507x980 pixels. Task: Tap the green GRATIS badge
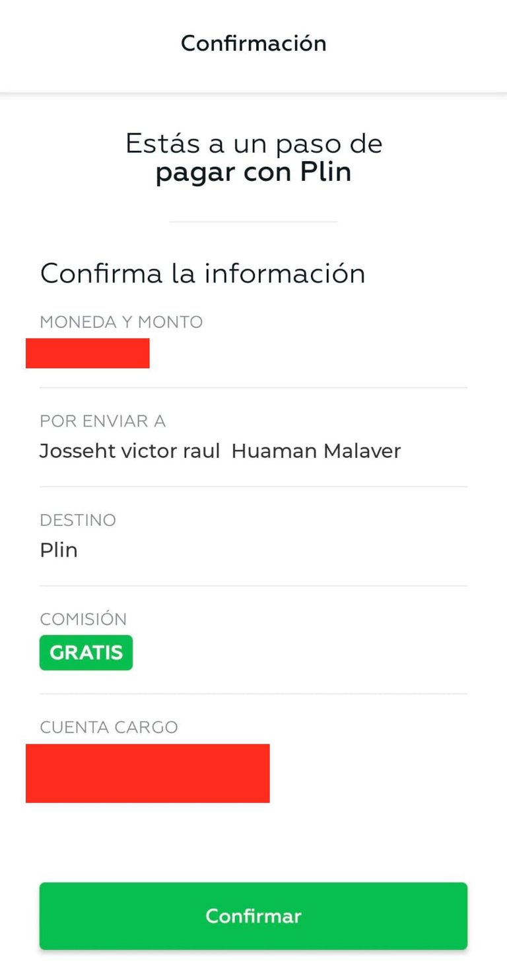point(86,653)
